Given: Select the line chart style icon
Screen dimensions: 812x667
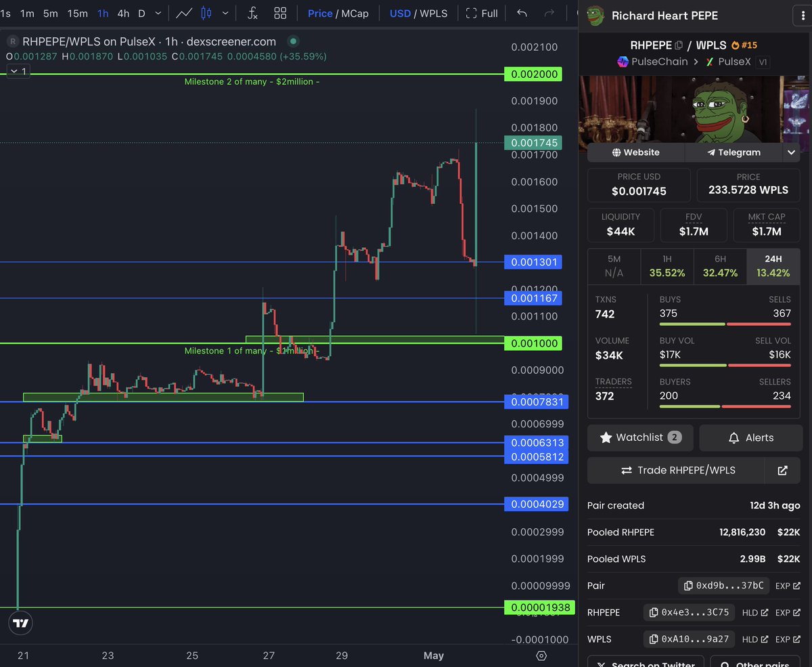Looking at the screenshot, I should [183, 13].
